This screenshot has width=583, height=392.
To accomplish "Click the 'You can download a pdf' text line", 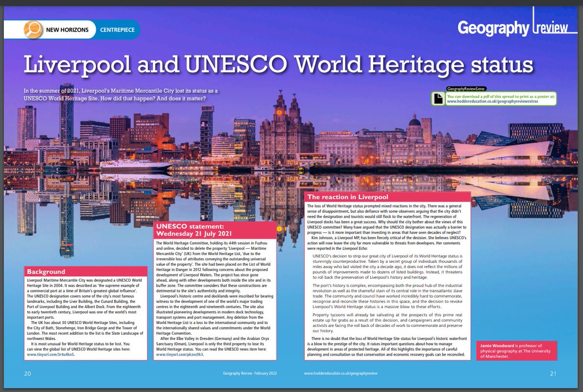I will click(501, 96).
